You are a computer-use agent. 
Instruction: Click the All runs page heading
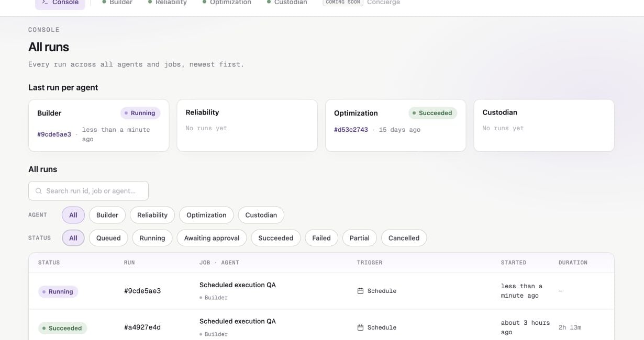pyautogui.click(x=49, y=47)
